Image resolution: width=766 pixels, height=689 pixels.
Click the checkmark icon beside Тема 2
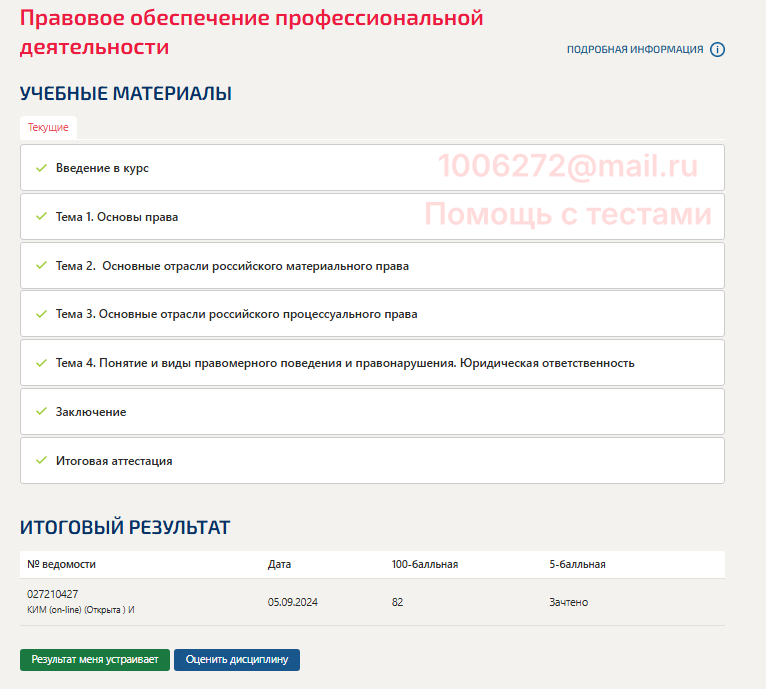(x=41, y=265)
